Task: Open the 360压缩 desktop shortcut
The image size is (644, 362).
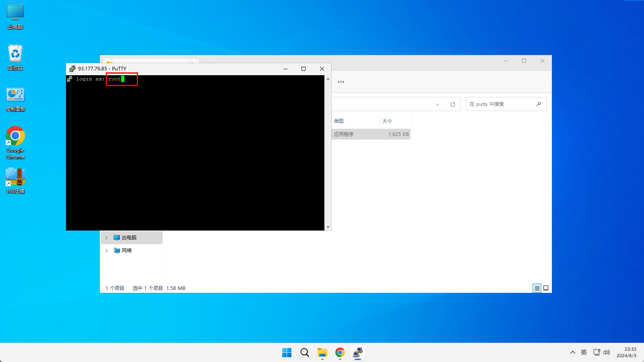Action: 15,181
